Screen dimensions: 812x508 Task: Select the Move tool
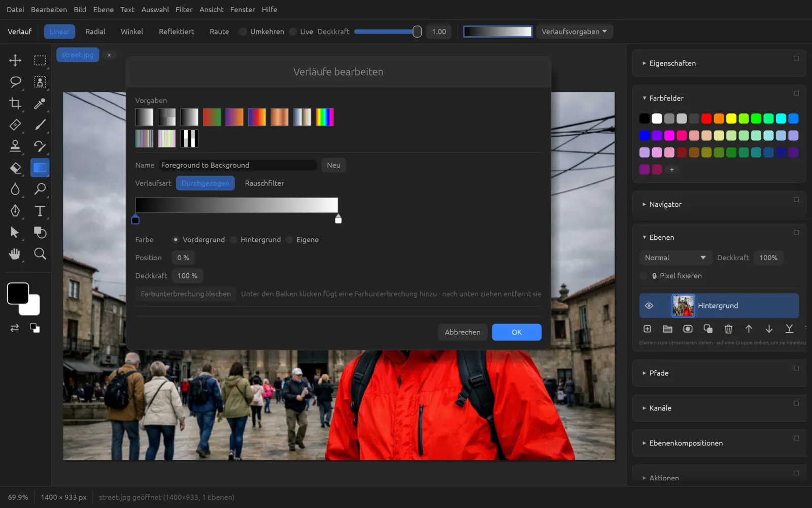point(15,60)
